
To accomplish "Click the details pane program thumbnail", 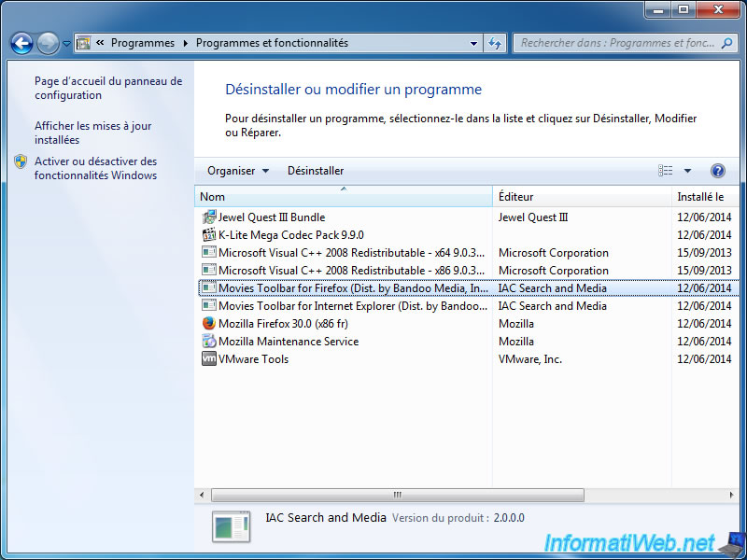I will coord(231,526).
